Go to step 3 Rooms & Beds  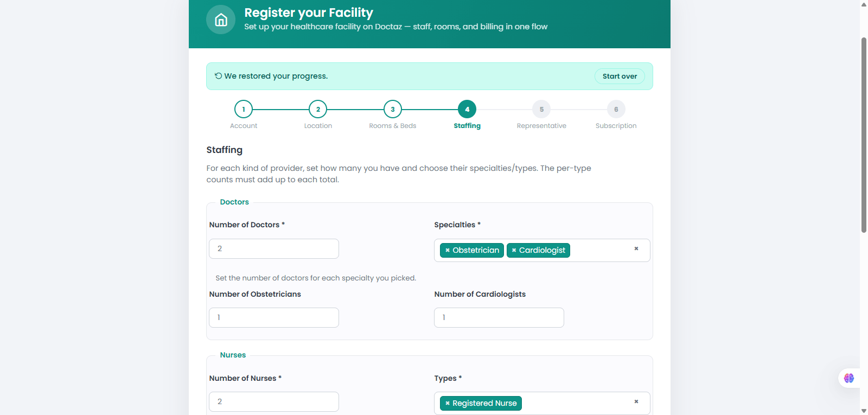pos(393,110)
